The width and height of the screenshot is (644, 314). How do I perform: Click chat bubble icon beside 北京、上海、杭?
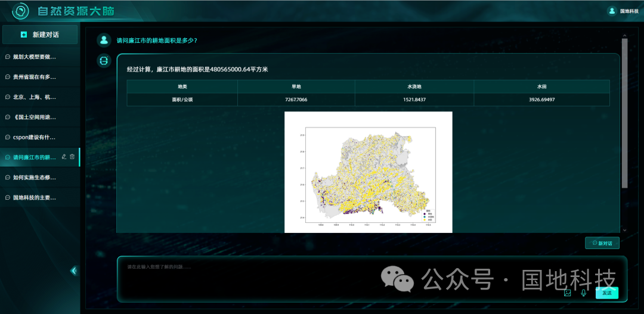7,97
